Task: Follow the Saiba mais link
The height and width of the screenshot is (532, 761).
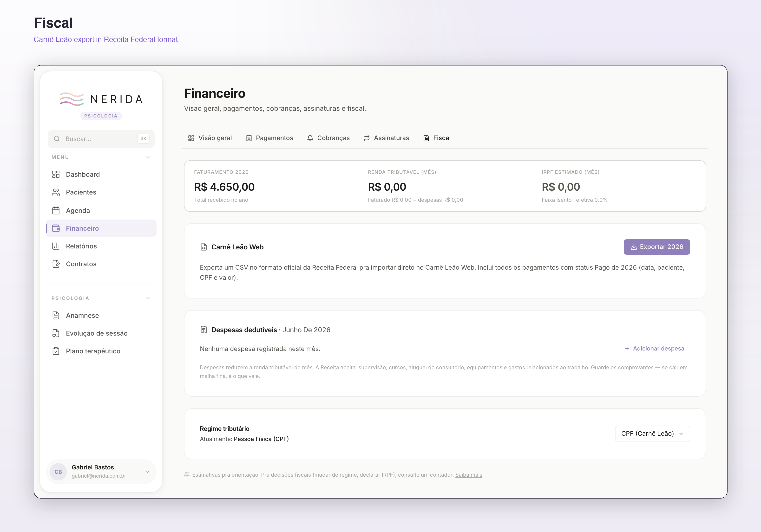Action: pos(469,475)
